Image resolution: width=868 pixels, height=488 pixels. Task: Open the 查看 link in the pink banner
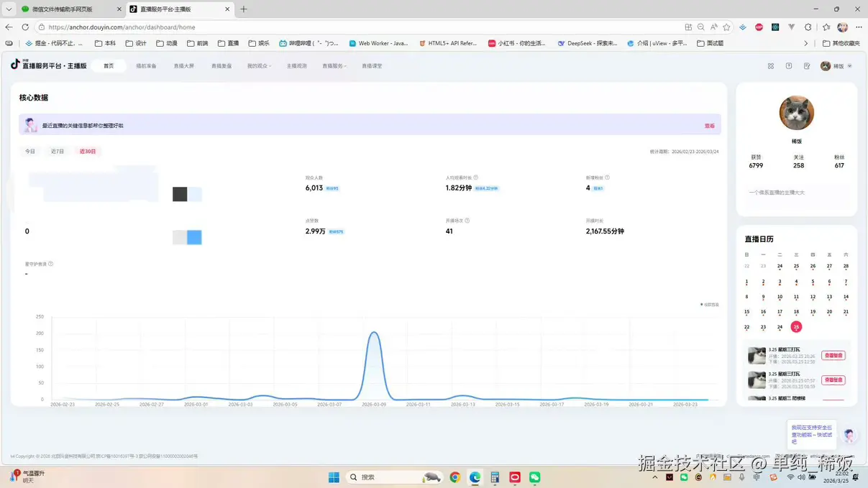point(710,125)
